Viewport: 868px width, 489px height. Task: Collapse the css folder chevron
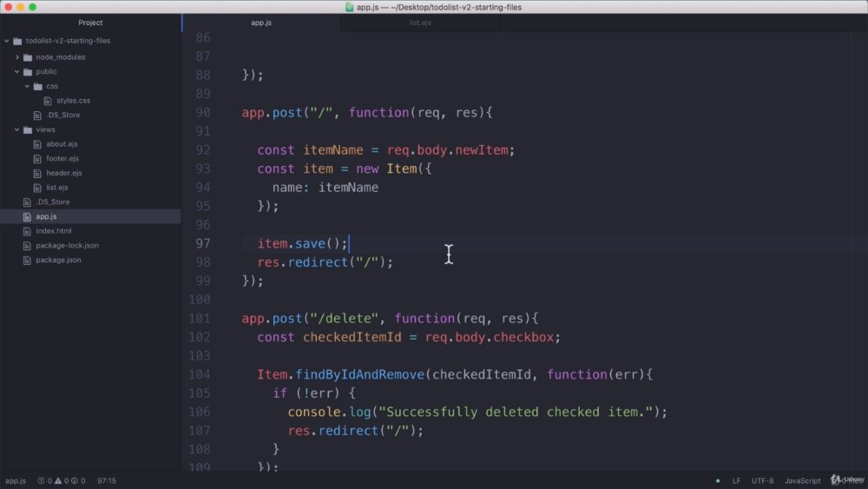pos(27,86)
